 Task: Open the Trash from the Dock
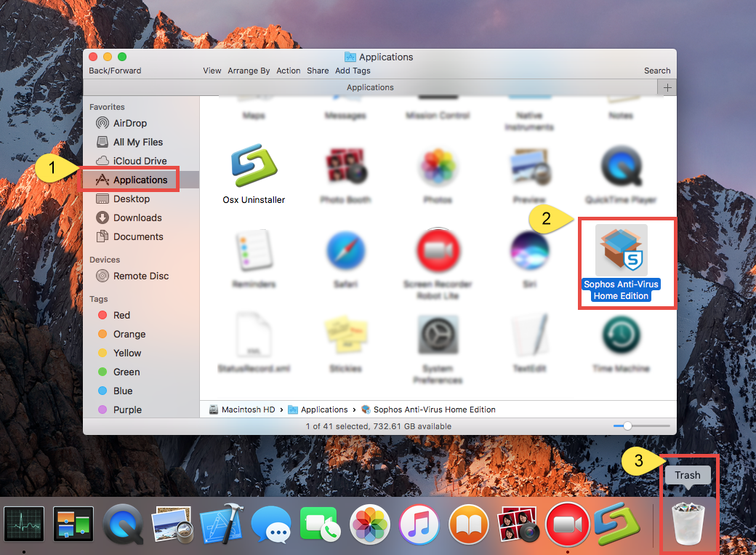[688, 520]
